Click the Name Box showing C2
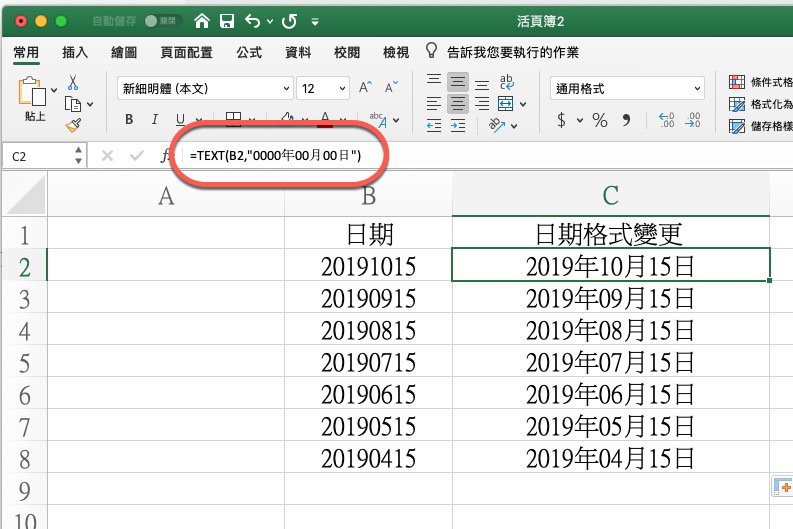793x529 pixels. pyautogui.click(x=37, y=156)
